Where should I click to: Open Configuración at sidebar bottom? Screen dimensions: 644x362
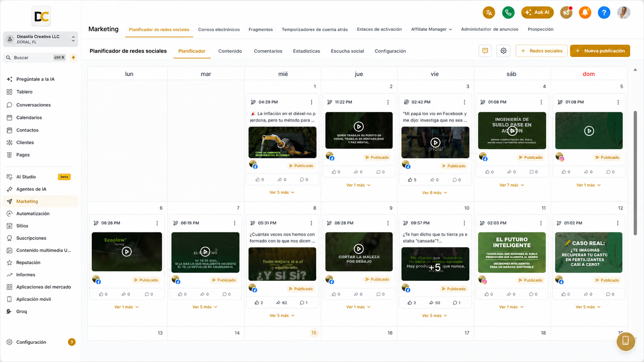point(41,342)
